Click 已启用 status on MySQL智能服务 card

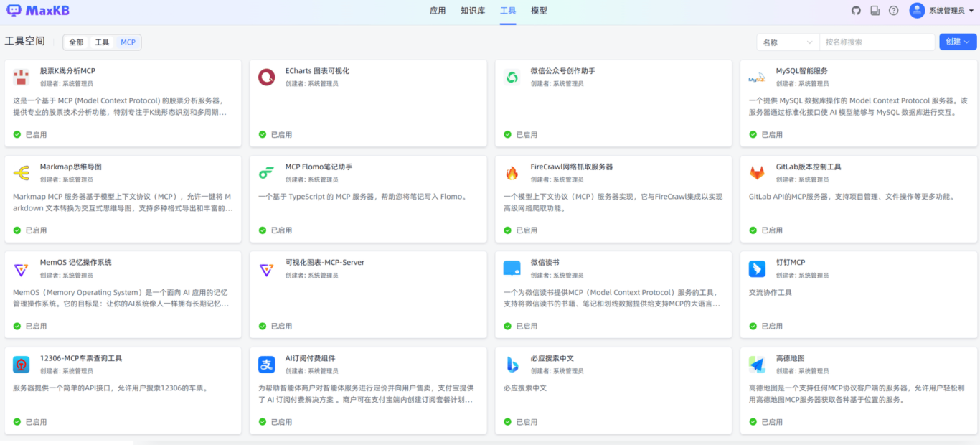point(772,134)
